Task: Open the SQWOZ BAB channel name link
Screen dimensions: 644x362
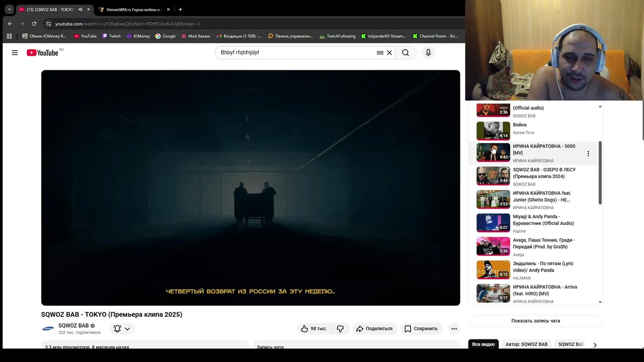Action: [x=73, y=326]
